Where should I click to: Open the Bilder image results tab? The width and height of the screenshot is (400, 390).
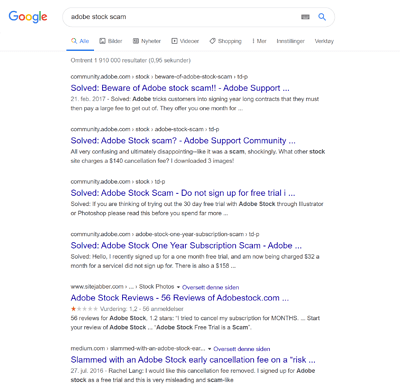pos(111,41)
